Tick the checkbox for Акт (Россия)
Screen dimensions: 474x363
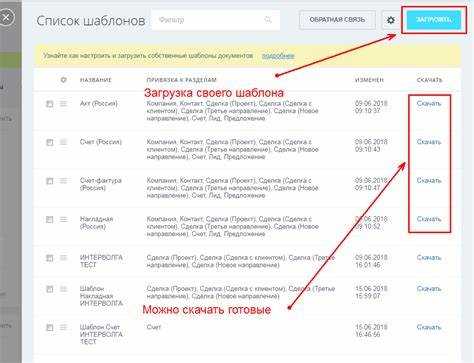click(x=49, y=104)
